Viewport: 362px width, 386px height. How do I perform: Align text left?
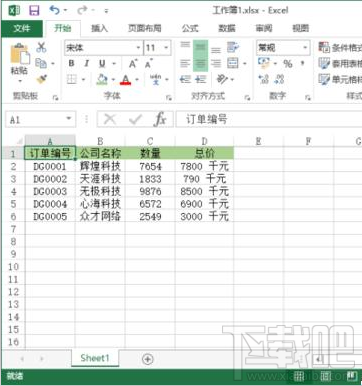point(185,63)
